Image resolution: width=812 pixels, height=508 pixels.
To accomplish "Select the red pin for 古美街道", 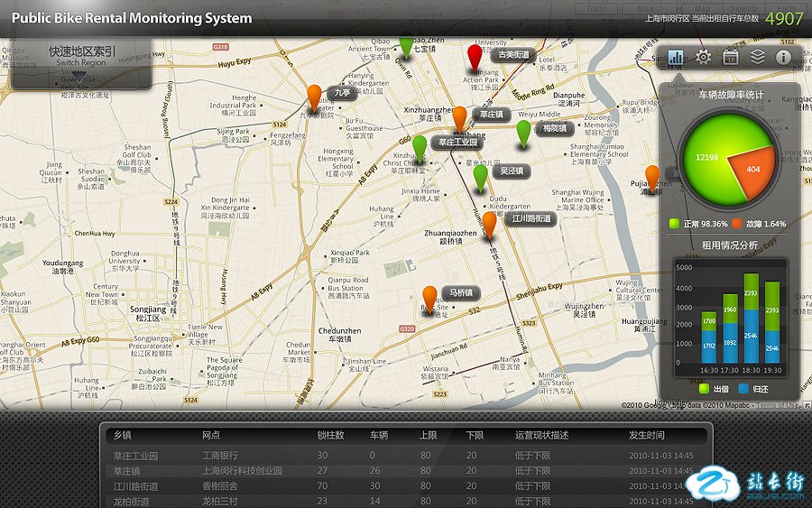I will tap(475, 57).
